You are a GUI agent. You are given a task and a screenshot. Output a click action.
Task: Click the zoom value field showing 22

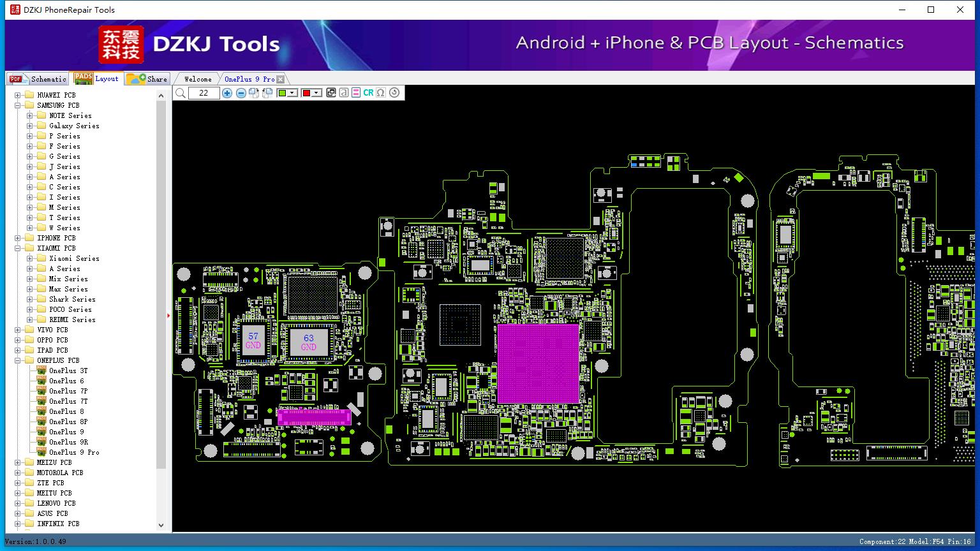point(204,93)
